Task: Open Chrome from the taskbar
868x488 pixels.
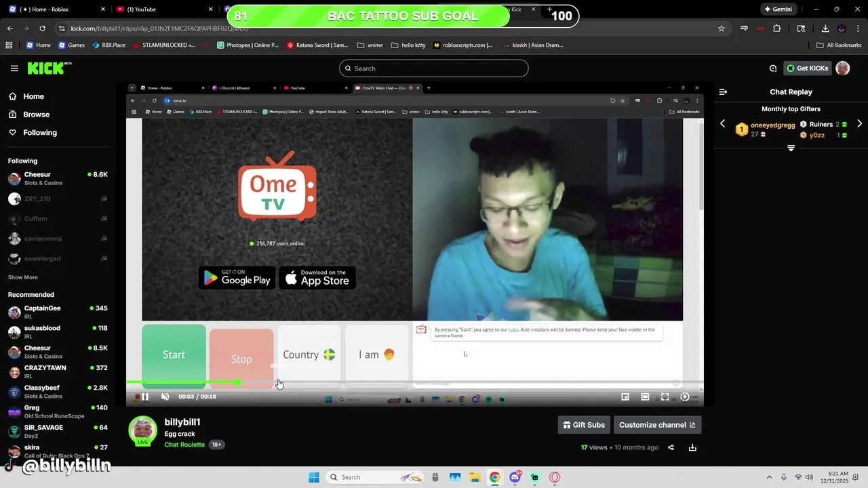Action: pos(494,477)
